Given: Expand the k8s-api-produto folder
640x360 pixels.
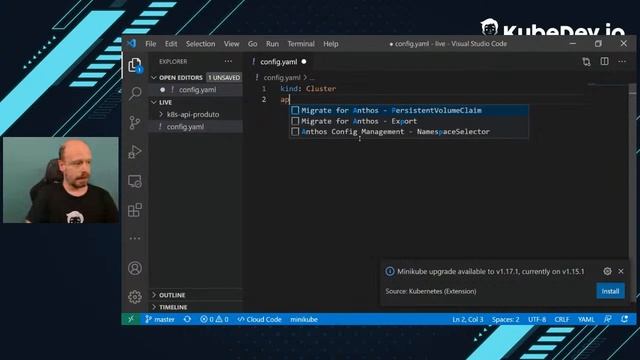Looking at the screenshot, I should pos(193,114).
